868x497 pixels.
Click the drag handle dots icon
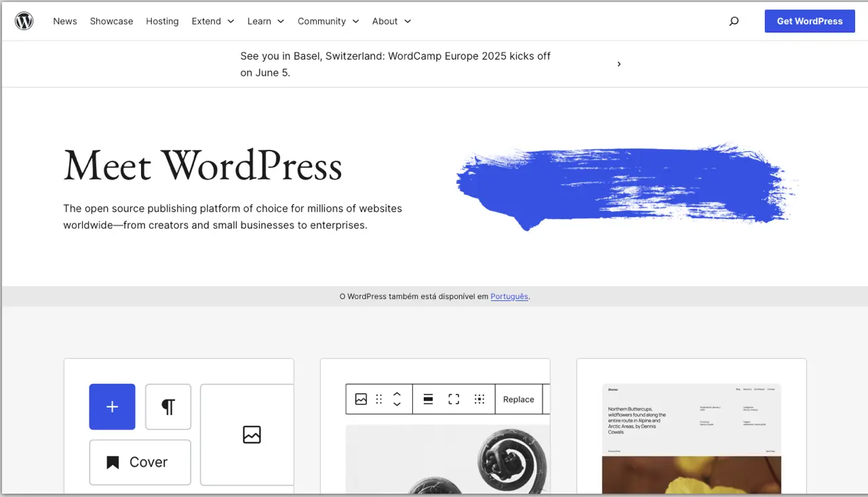tap(379, 399)
